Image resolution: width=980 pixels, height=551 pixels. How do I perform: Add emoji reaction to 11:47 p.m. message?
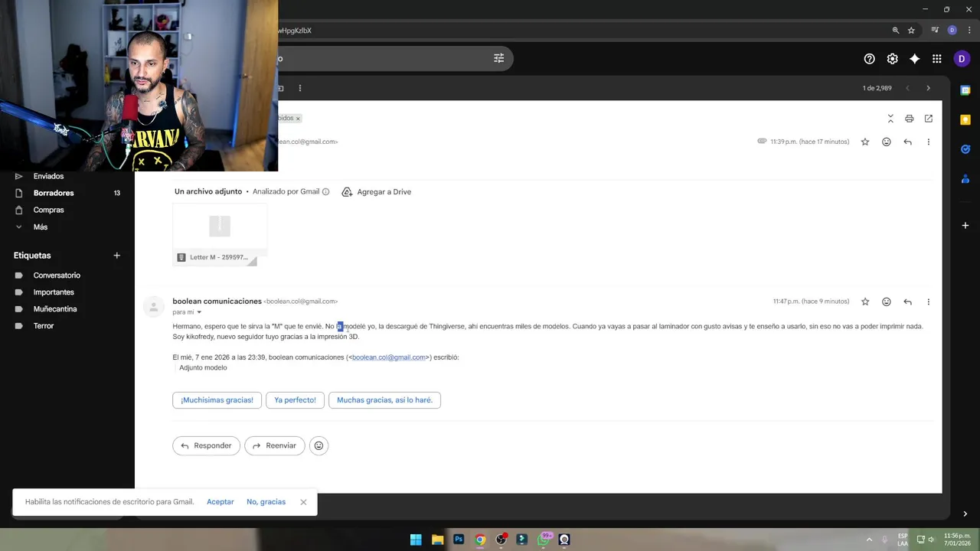coord(887,302)
